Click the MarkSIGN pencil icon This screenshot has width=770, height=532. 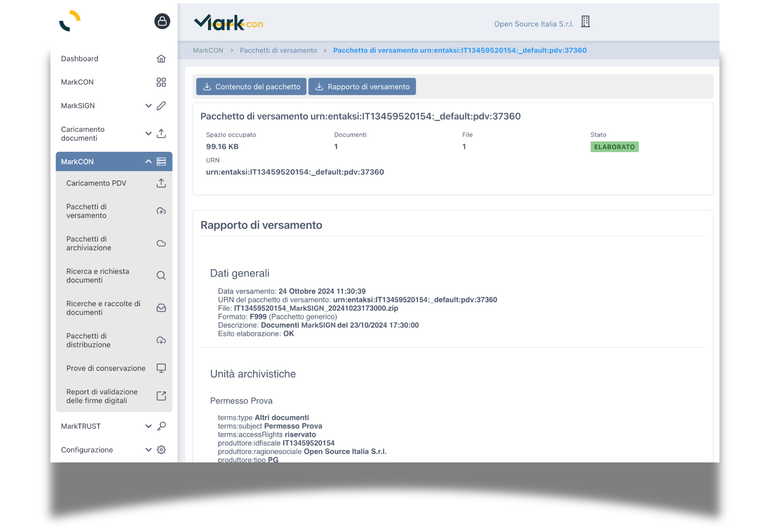(x=161, y=106)
